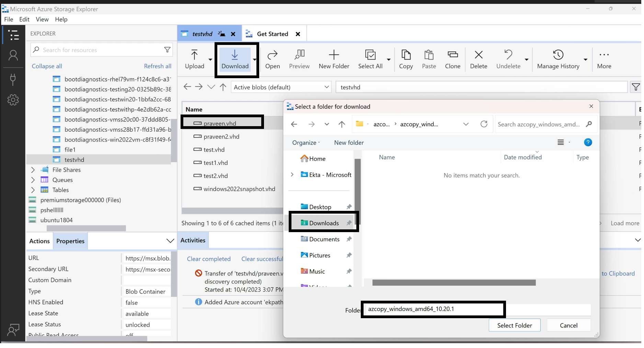The width and height of the screenshot is (644, 348).
Task: Navigate forward in the blob container view
Action: (x=199, y=87)
